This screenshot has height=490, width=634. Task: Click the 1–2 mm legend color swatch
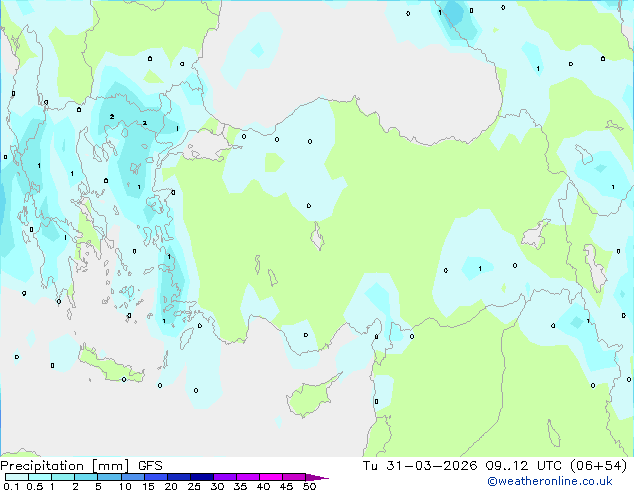click(x=63, y=477)
